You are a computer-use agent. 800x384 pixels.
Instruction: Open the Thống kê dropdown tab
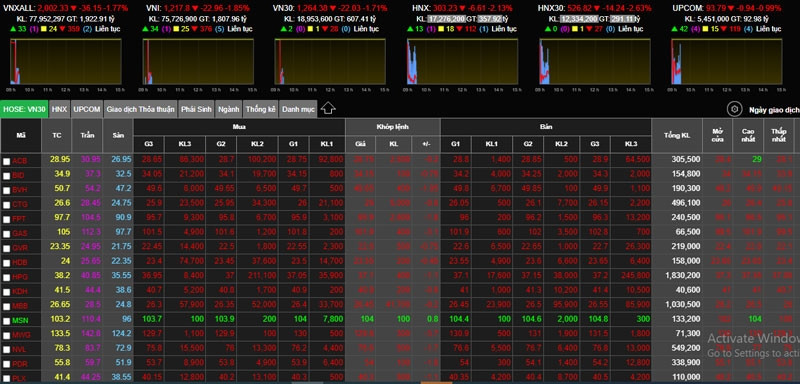261,109
